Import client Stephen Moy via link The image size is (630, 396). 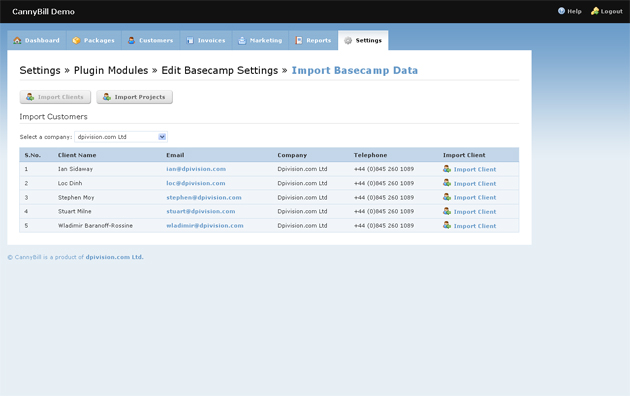click(475, 198)
